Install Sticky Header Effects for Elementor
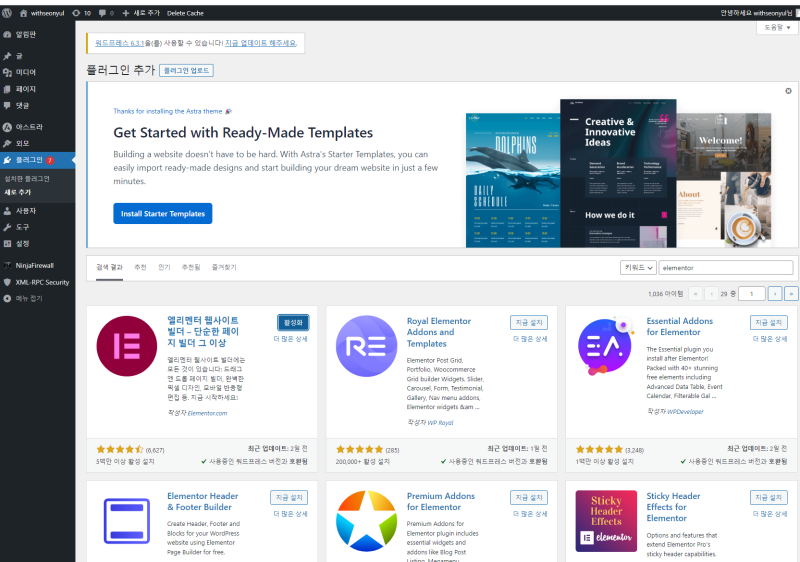This screenshot has height=562, width=800. (x=768, y=497)
